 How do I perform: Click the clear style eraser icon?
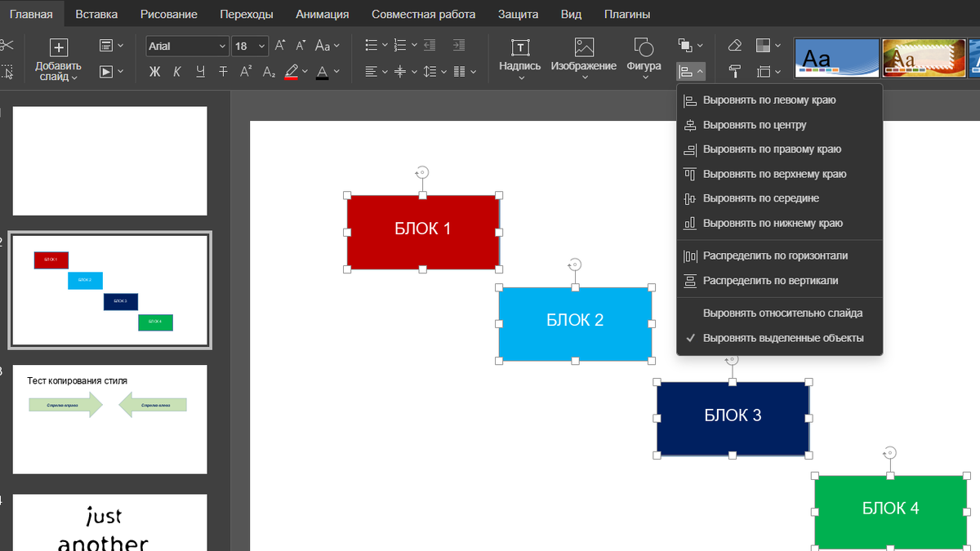click(734, 46)
